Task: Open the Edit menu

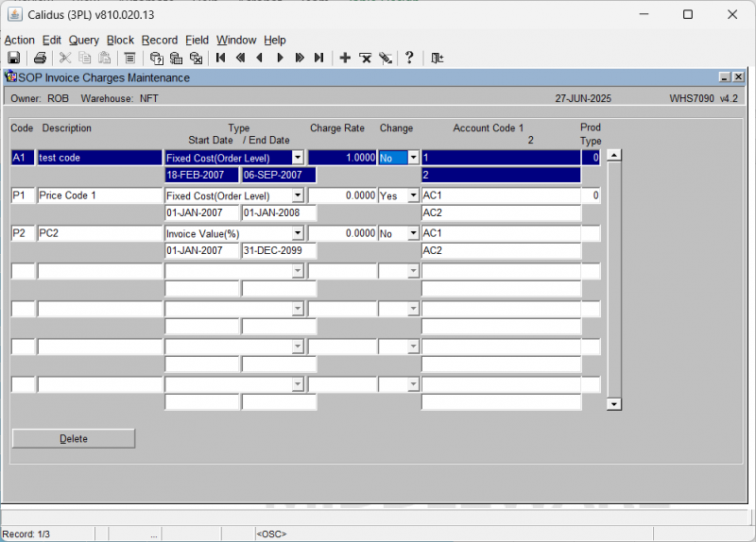Action: [52, 40]
